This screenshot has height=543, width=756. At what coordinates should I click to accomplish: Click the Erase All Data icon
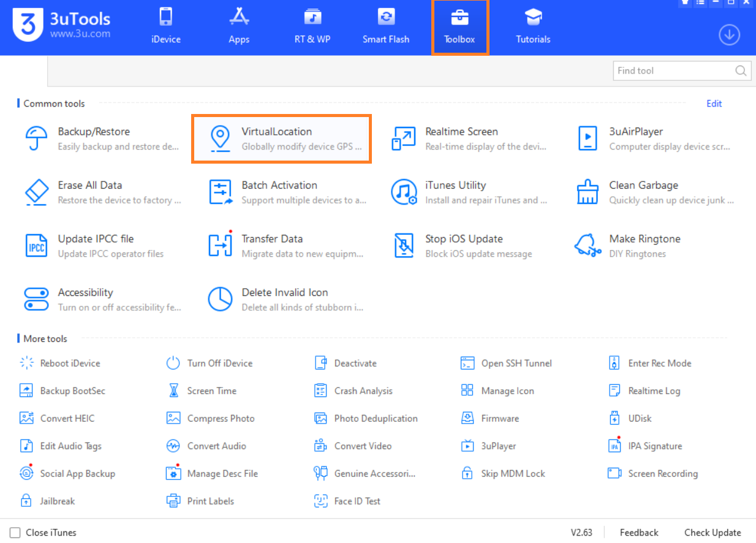(x=36, y=192)
